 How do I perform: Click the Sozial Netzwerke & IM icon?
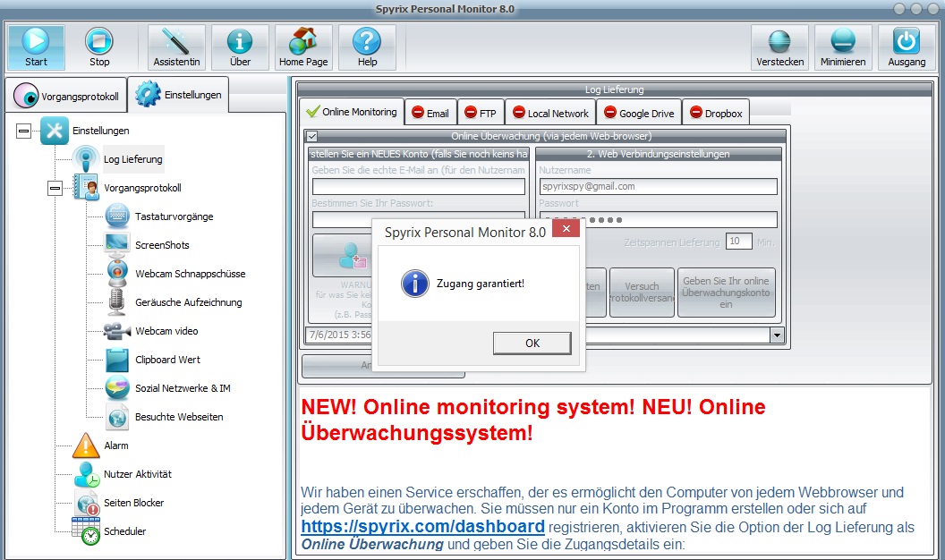click(117, 387)
